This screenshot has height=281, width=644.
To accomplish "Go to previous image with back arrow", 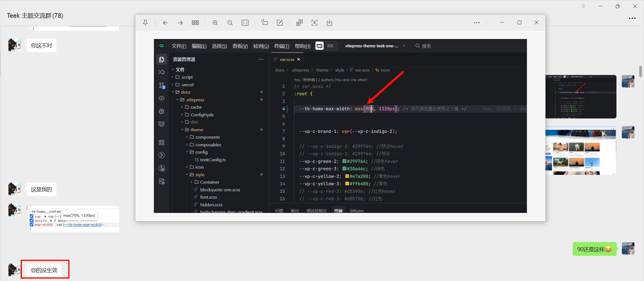I will (x=165, y=23).
